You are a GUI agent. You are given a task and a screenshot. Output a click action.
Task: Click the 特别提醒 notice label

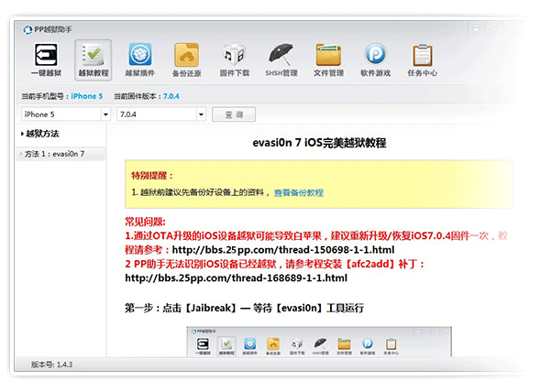pos(151,176)
